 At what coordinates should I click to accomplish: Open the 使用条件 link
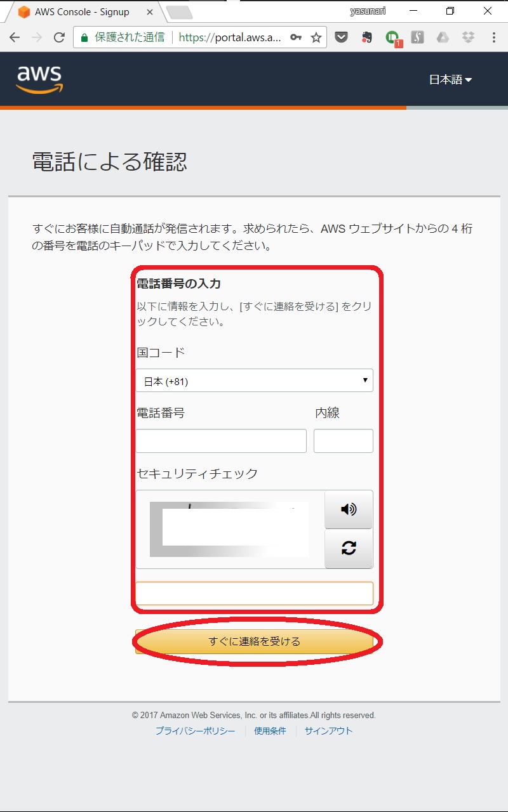pos(271,731)
